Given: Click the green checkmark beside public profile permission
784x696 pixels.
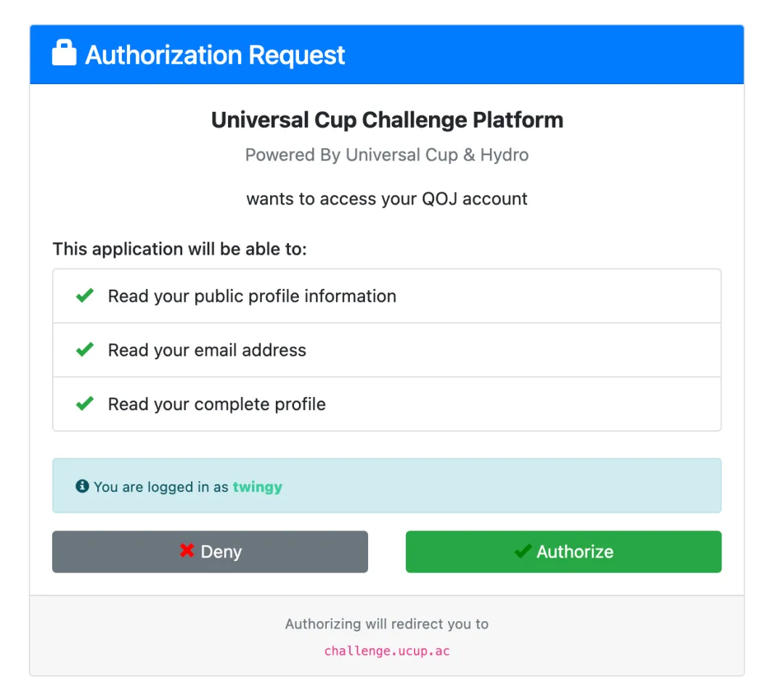Looking at the screenshot, I should click(x=84, y=295).
